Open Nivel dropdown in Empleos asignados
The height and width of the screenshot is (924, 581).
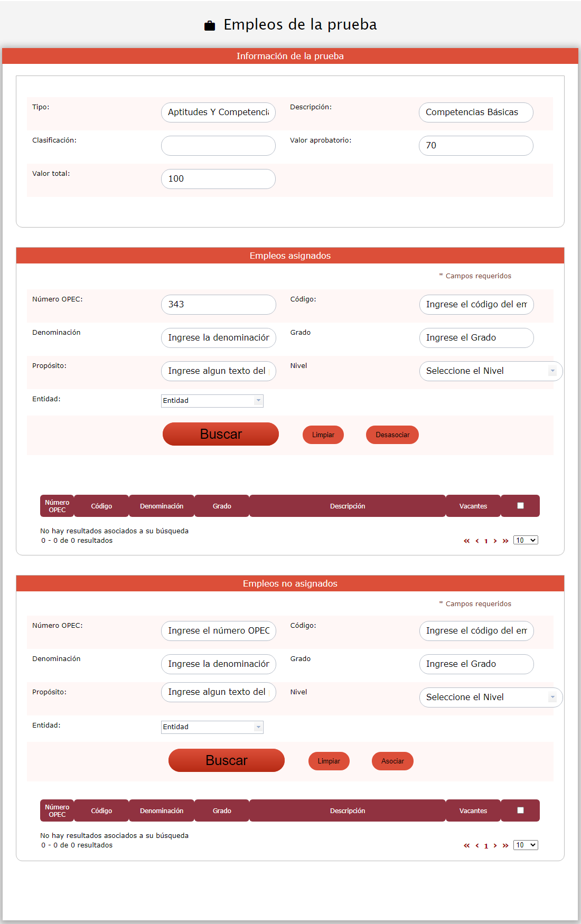[x=490, y=371]
